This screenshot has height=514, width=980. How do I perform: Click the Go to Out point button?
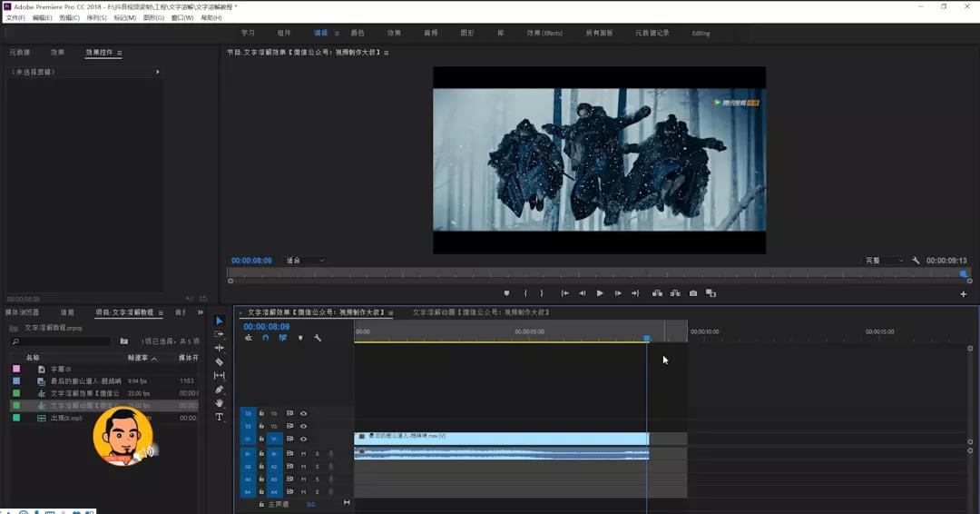(635, 293)
